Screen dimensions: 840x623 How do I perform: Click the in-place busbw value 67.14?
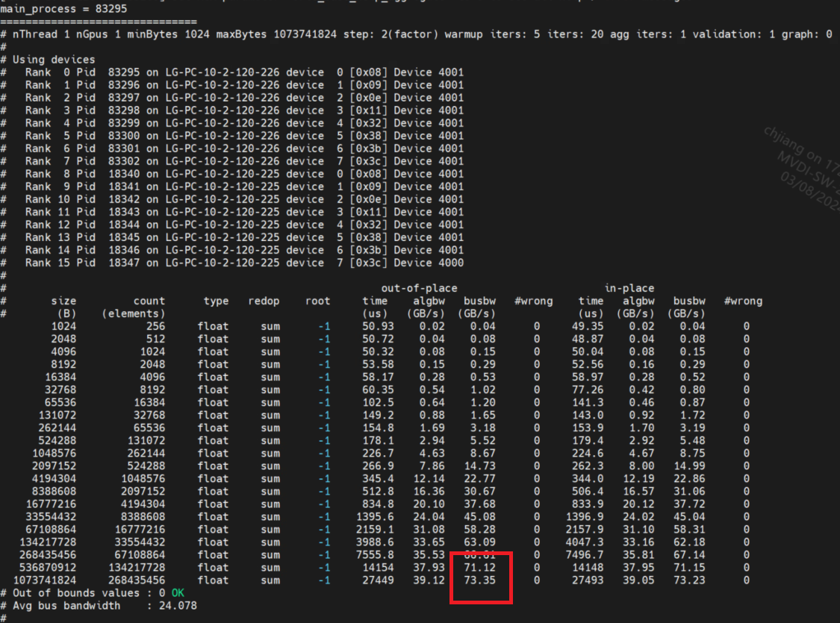pyautogui.click(x=689, y=555)
